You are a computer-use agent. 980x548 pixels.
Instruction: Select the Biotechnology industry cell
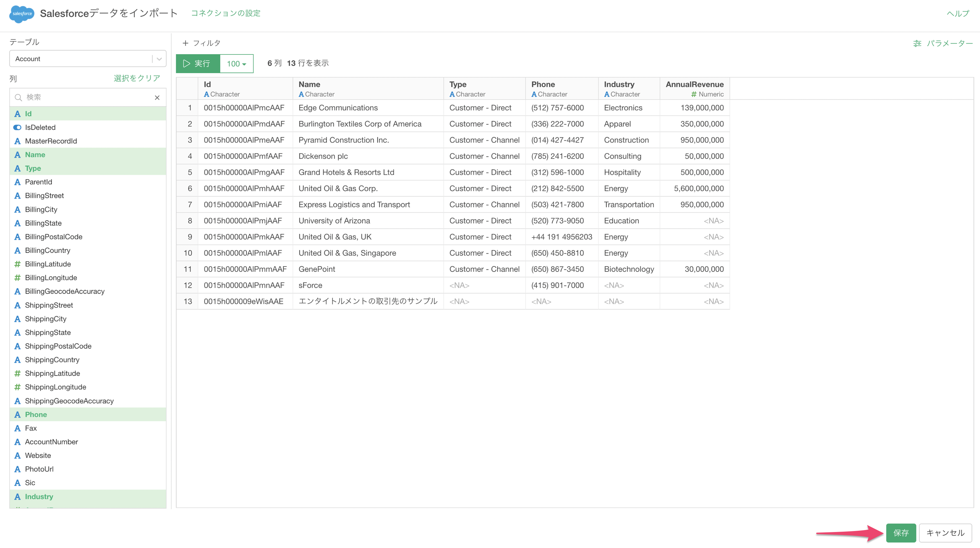pyautogui.click(x=629, y=269)
